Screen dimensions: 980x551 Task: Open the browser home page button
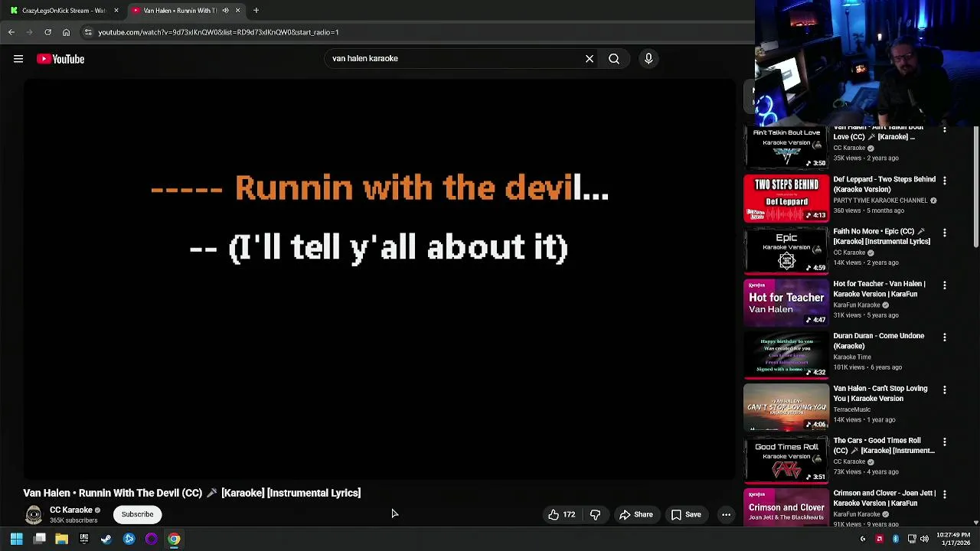coord(66,32)
